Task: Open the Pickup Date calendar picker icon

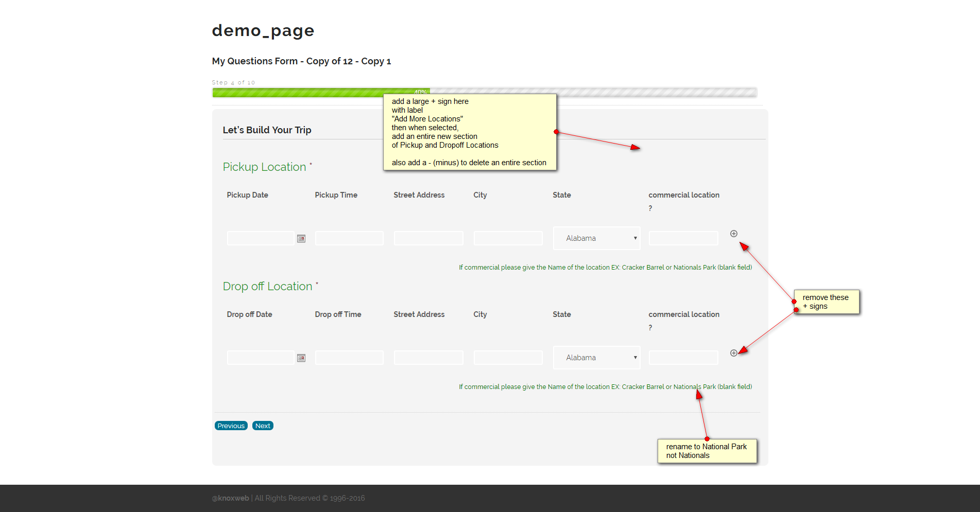Action: coord(301,239)
